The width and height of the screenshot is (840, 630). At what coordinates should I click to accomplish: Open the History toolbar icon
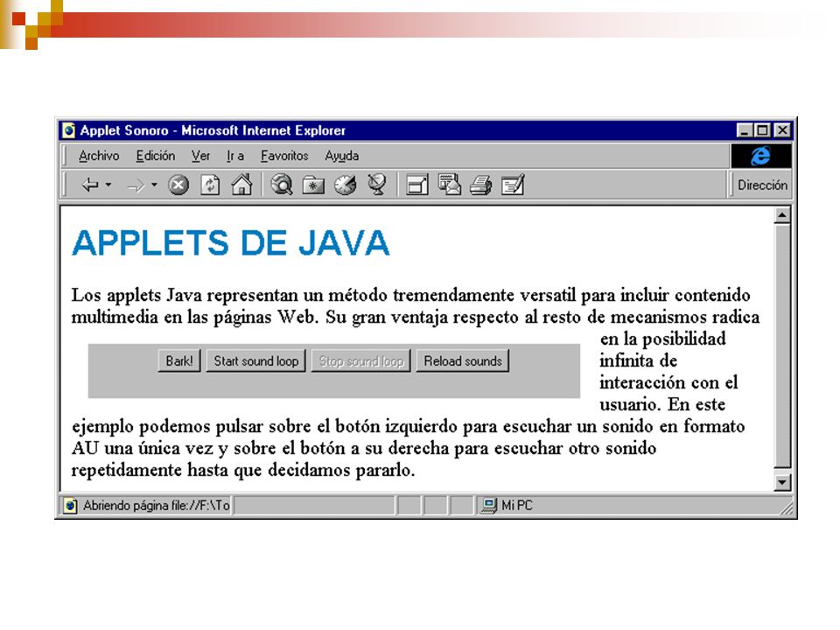[345, 185]
